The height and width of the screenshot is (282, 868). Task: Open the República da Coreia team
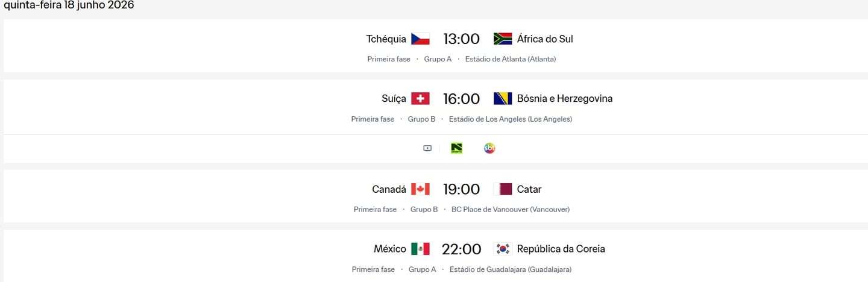(x=561, y=249)
